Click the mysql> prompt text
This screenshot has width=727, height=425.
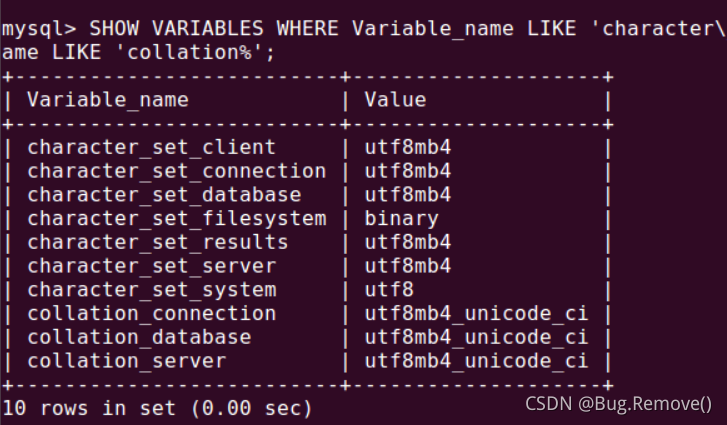click(x=39, y=29)
